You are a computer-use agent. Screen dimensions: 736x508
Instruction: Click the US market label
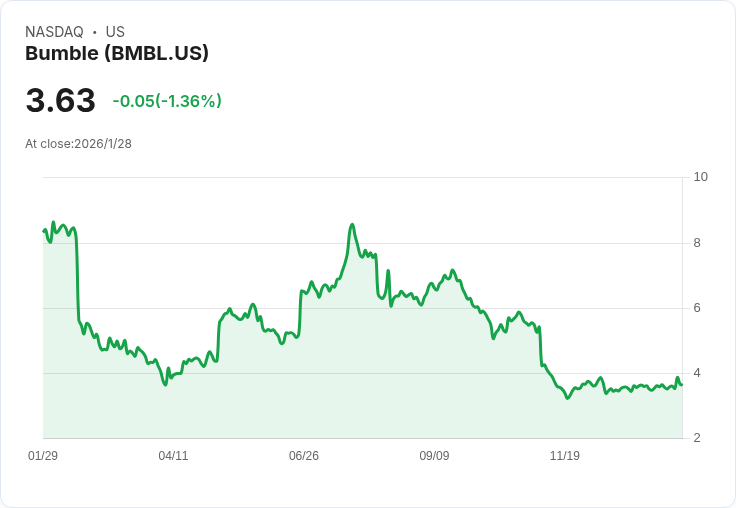click(115, 32)
